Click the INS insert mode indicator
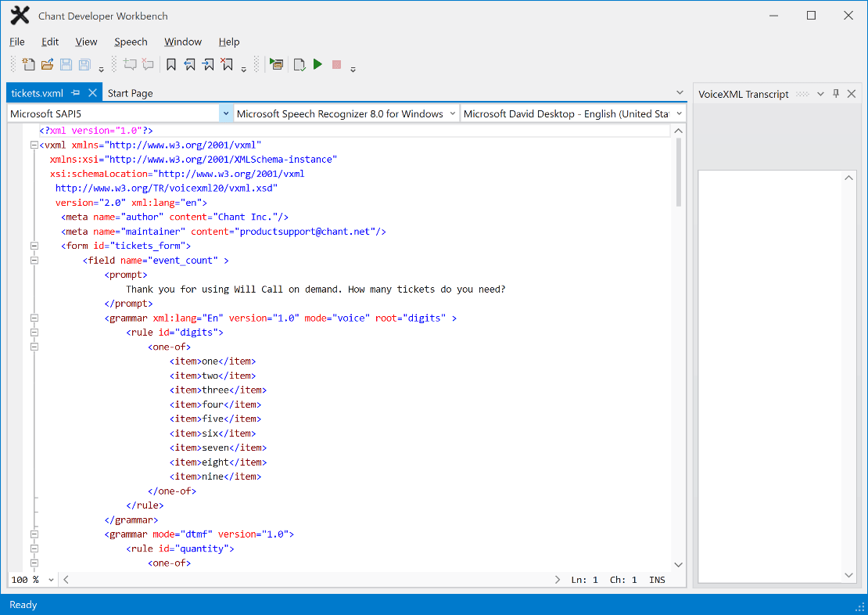This screenshot has width=868, height=615. pos(657,580)
